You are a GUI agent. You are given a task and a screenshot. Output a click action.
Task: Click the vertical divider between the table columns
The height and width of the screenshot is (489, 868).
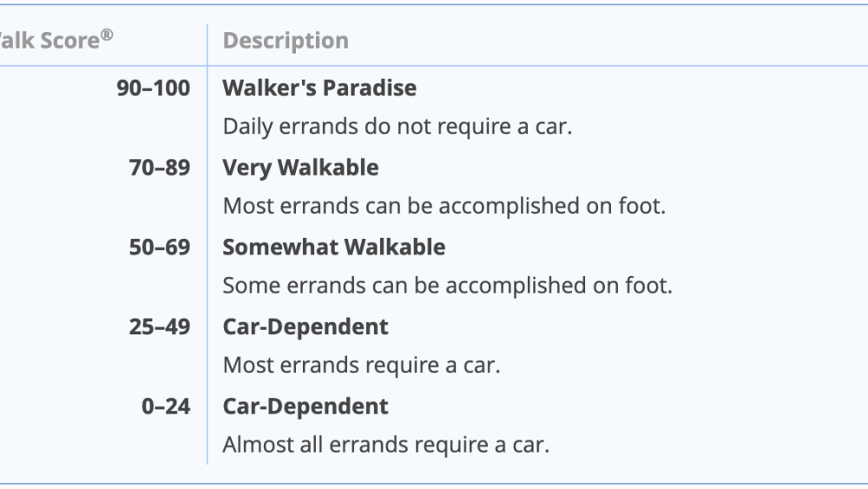click(207, 261)
